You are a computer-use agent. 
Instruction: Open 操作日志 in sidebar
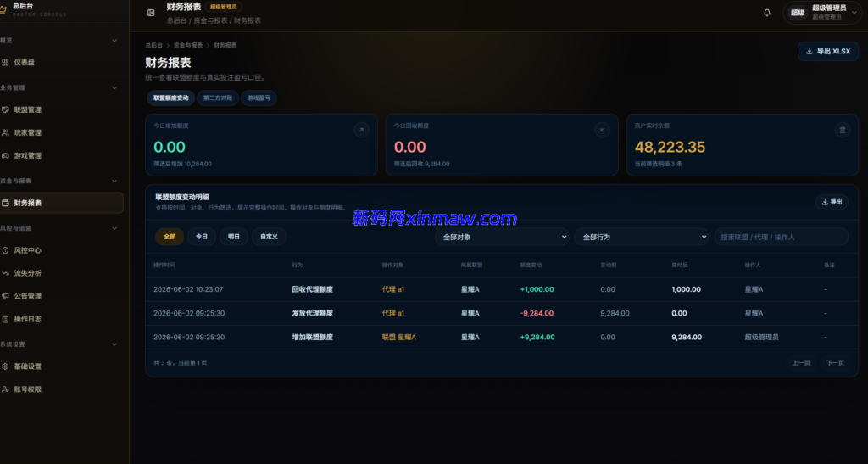pyautogui.click(x=28, y=319)
